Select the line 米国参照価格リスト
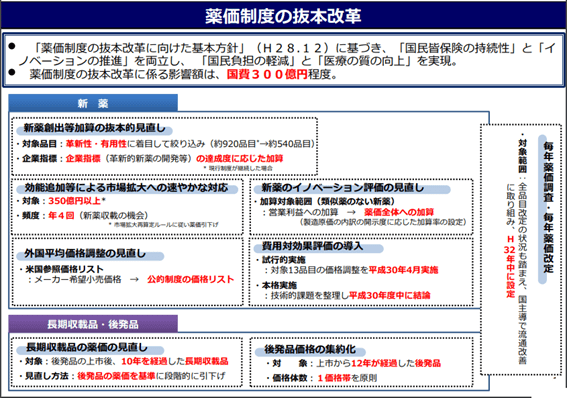Screen dimensions: 567x398 (62, 269)
